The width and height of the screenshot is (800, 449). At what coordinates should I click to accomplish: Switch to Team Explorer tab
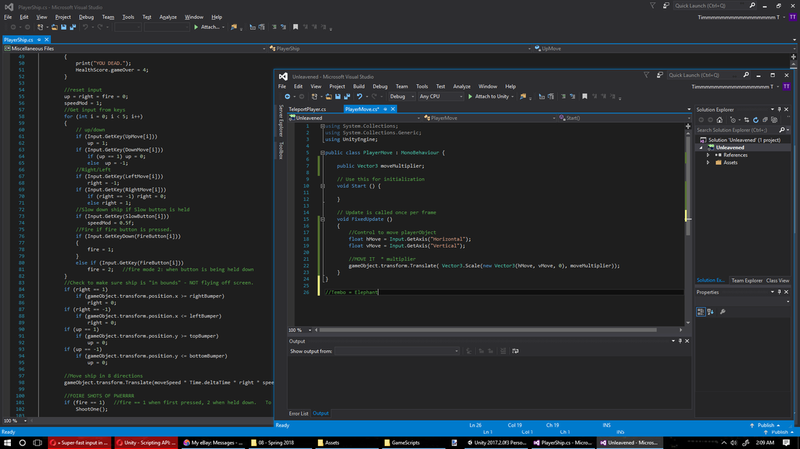[x=747, y=281]
